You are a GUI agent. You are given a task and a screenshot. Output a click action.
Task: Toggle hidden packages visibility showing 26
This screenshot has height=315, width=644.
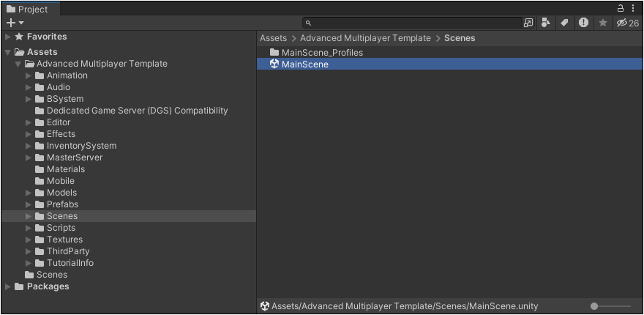click(x=628, y=23)
